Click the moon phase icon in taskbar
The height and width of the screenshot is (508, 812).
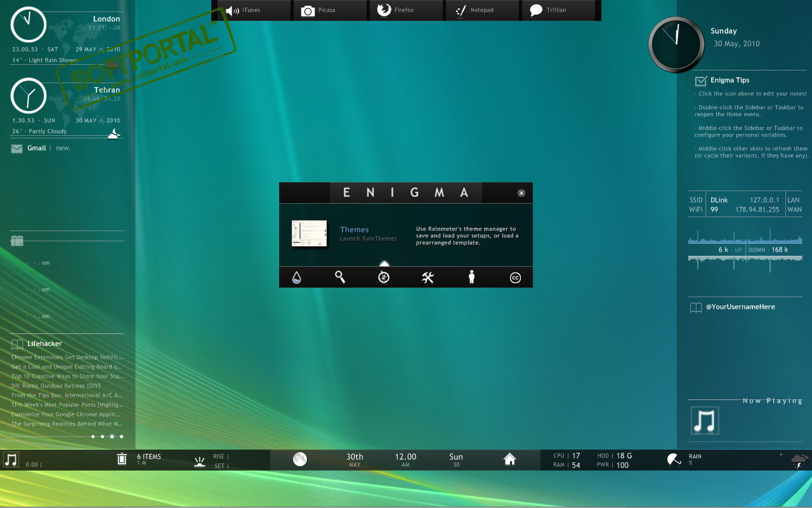click(x=300, y=459)
